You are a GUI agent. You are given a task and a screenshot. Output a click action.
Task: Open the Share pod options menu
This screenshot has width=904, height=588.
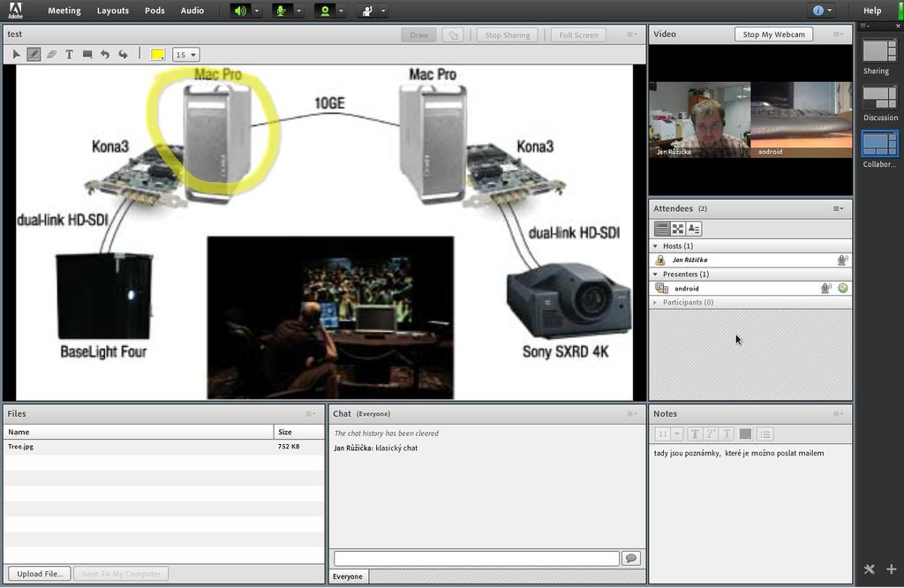[x=632, y=34]
